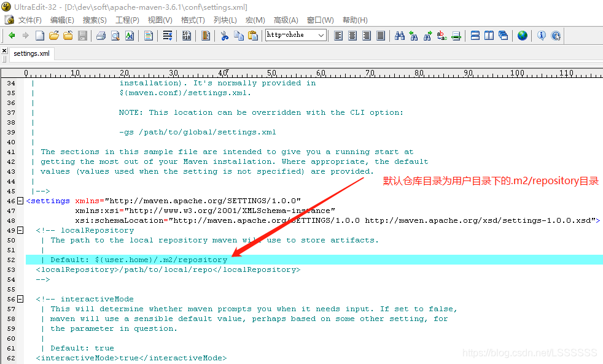
Task: Click the column ruler at mark 50
Action: coord(271,73)
